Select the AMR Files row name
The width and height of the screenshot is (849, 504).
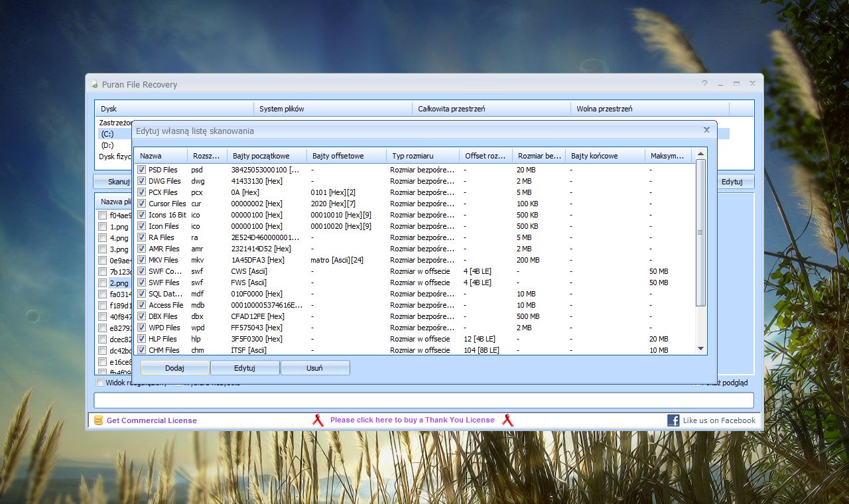tap(164, 249)
